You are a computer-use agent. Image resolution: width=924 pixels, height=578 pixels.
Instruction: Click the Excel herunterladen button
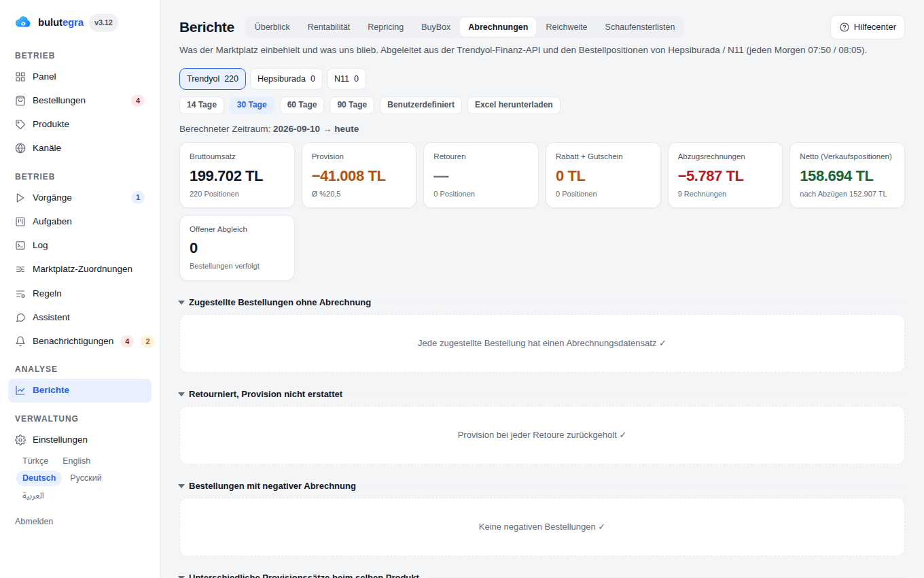point(514,105)
